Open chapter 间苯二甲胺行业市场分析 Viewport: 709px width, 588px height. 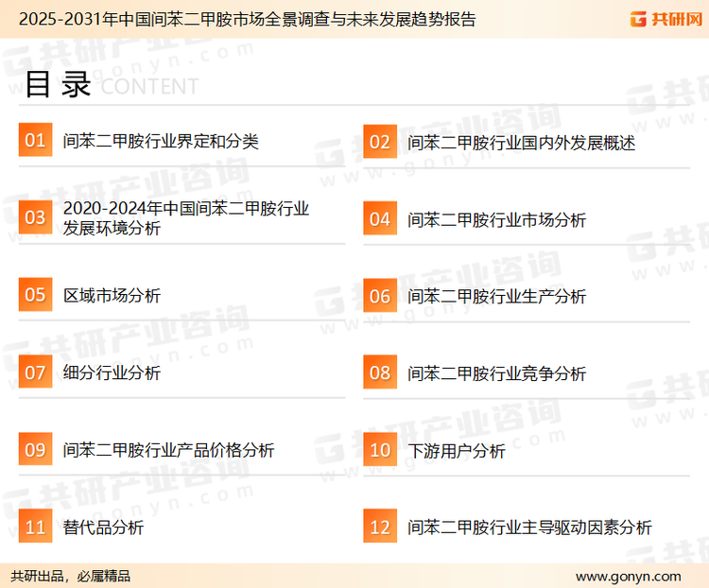click(496, 220)
